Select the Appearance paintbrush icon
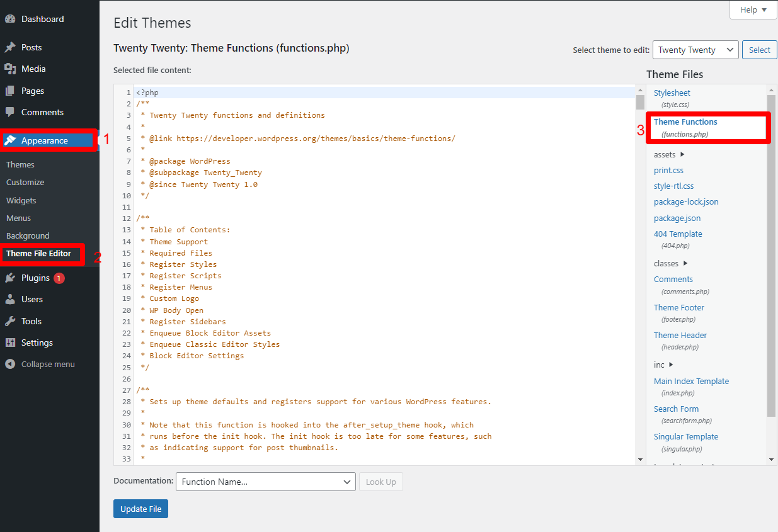 [11, 141]
